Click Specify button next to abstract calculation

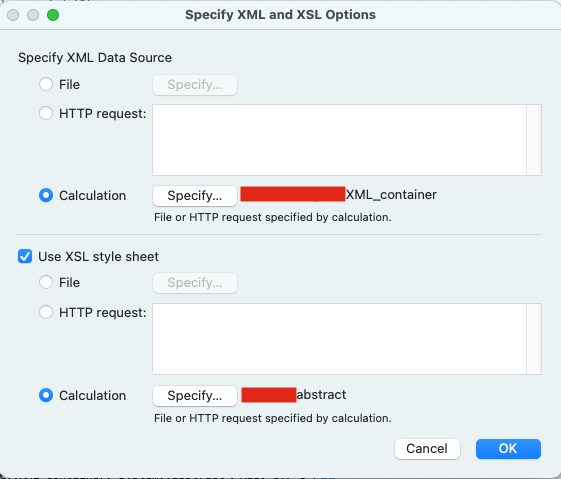click(x=195, y=396)
